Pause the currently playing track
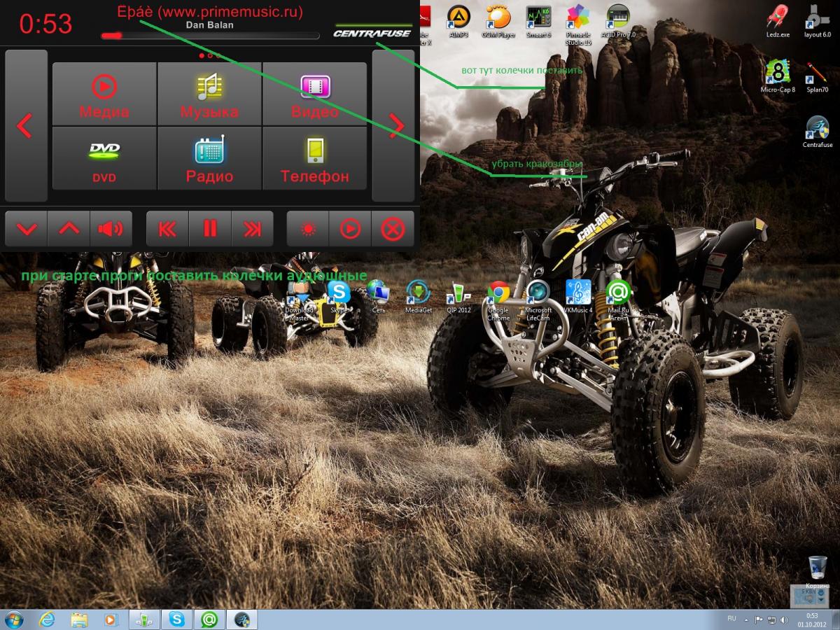Image resolution: width=840 pixels, height=630 pixels. [209, 229]
